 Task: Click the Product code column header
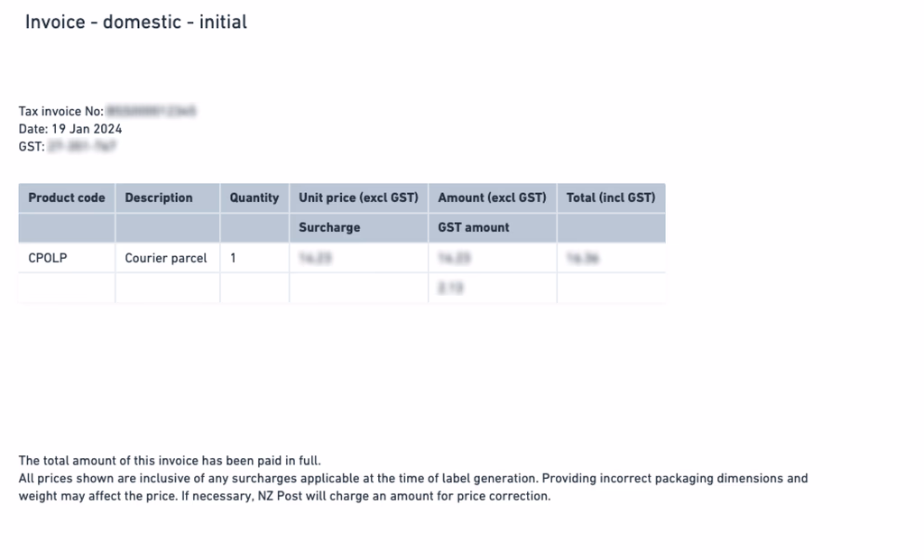[x=67, y=197]
